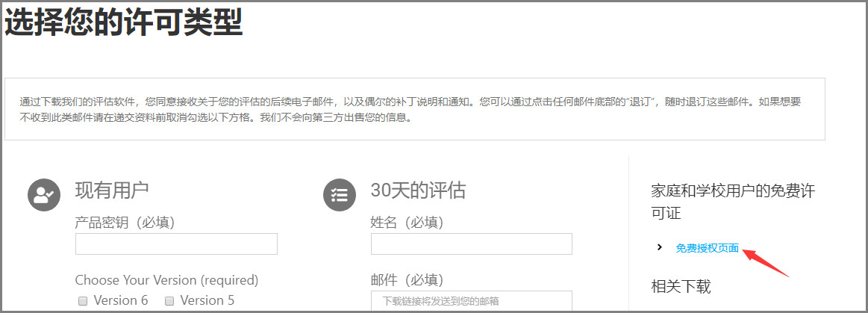Click the notice paragraph starting 通过下载我们的评估软件

[x=410, y=110]
